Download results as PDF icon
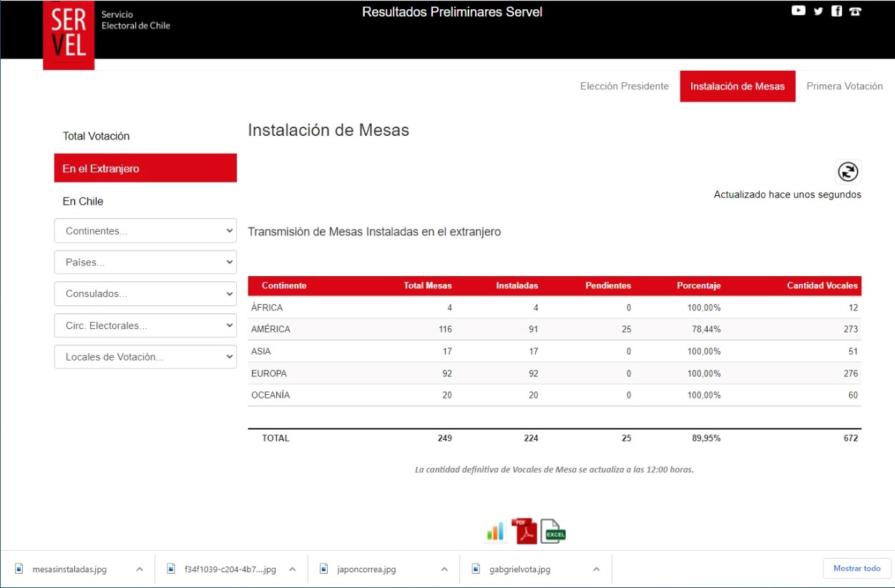The image size is (895, 588). pos(524,531)
